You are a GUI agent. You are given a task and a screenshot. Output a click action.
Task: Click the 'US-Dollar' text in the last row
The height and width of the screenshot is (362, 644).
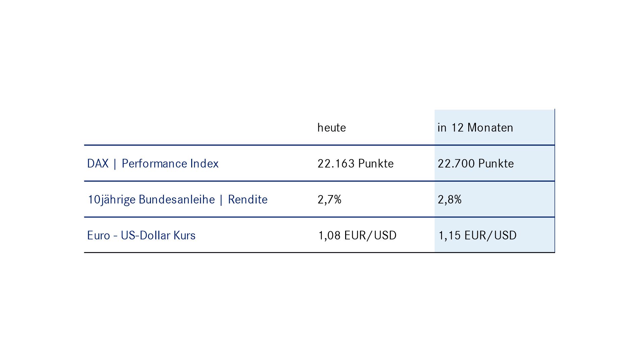tap(146, 235)
